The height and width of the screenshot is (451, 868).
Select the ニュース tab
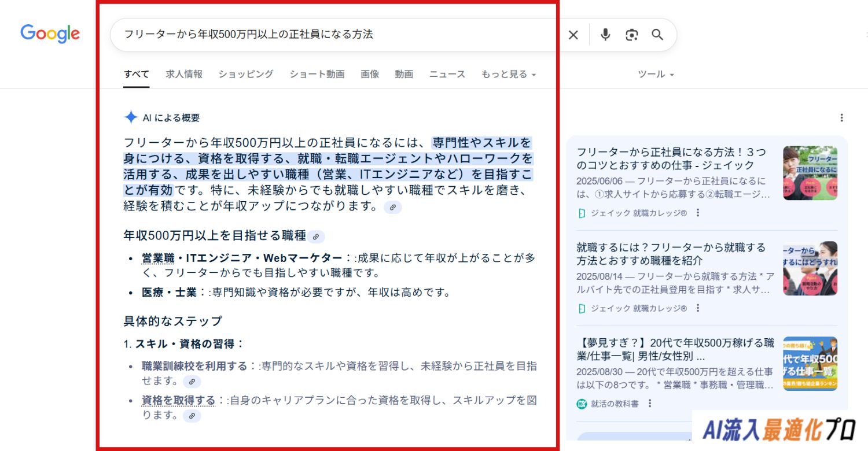(x=447, y=74)
